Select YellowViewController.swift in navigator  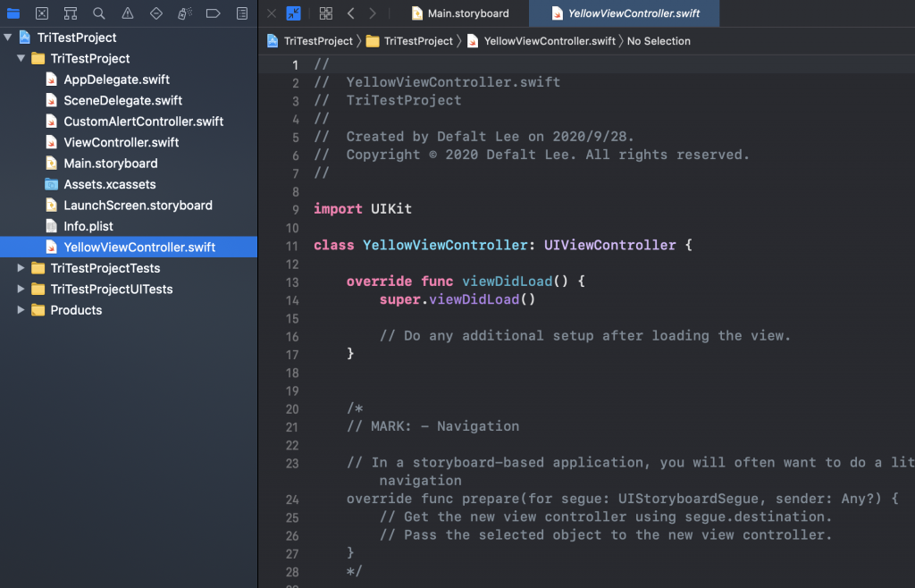tap(129, 247)
